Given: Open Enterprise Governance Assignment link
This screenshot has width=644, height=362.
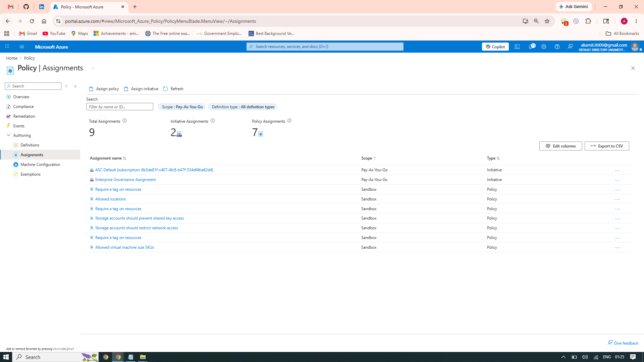Looking at the screenshot, I should 125,180.
